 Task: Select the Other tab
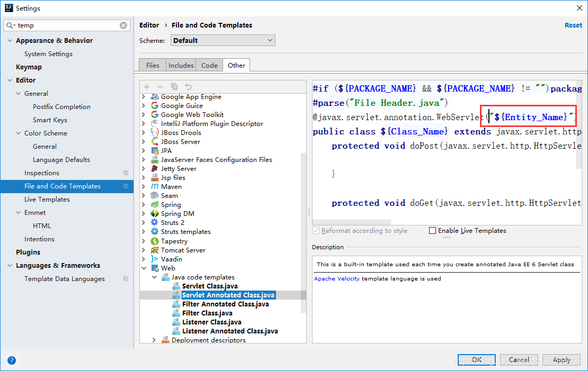point(236,65)
